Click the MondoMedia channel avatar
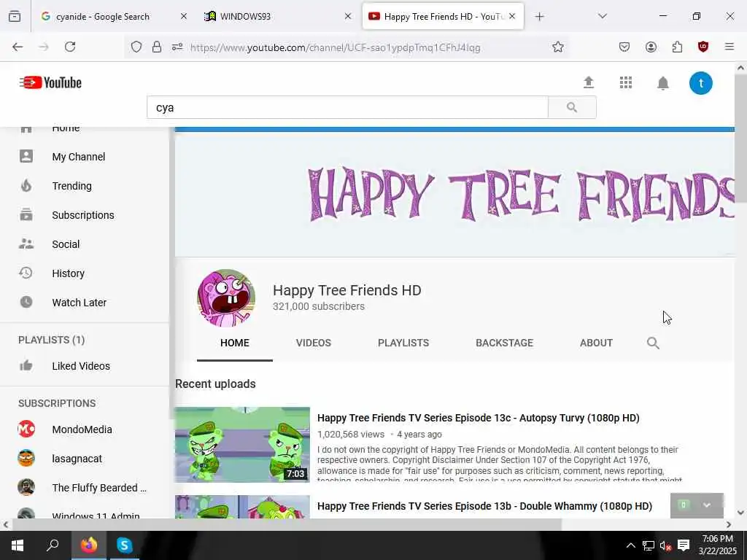This screenshot has height=560, width=747. coord(26,429)
